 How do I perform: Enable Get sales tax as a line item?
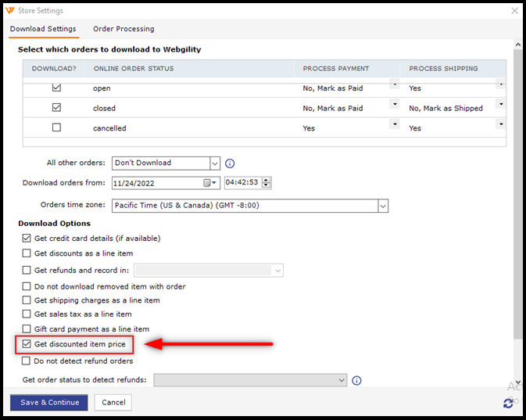[27, 314]
